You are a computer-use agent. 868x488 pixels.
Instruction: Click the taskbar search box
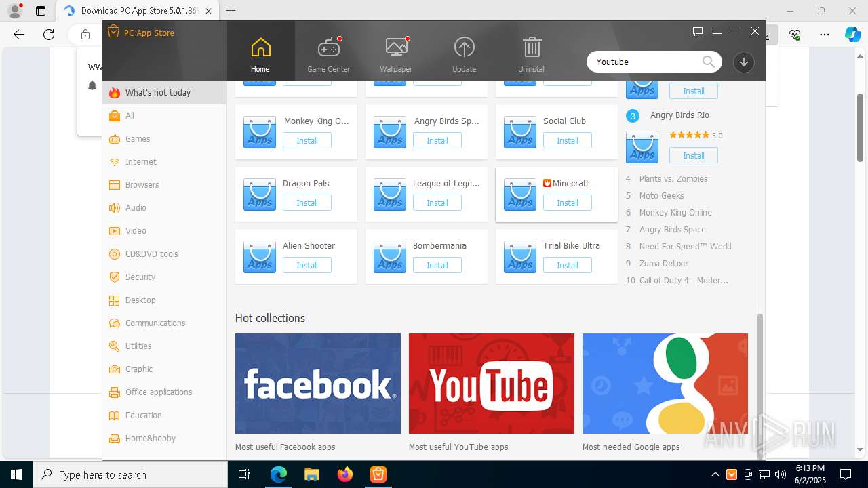tap(130, 474)
